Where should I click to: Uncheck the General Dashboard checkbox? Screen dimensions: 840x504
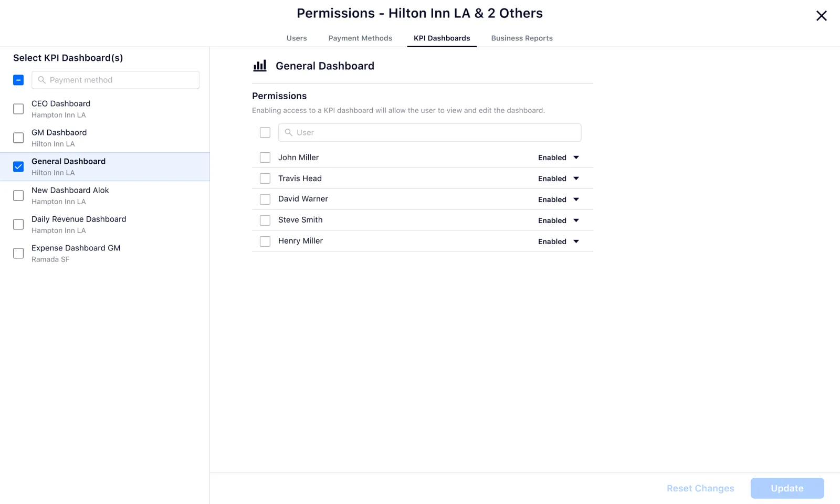pyautogui.click(x=18, y=166)
